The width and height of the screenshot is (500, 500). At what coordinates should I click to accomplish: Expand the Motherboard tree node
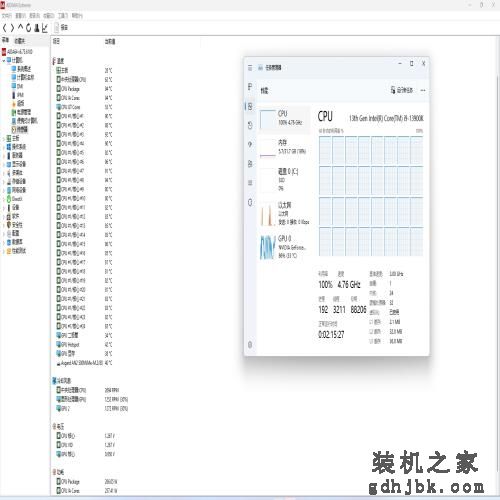pos(4,138)
